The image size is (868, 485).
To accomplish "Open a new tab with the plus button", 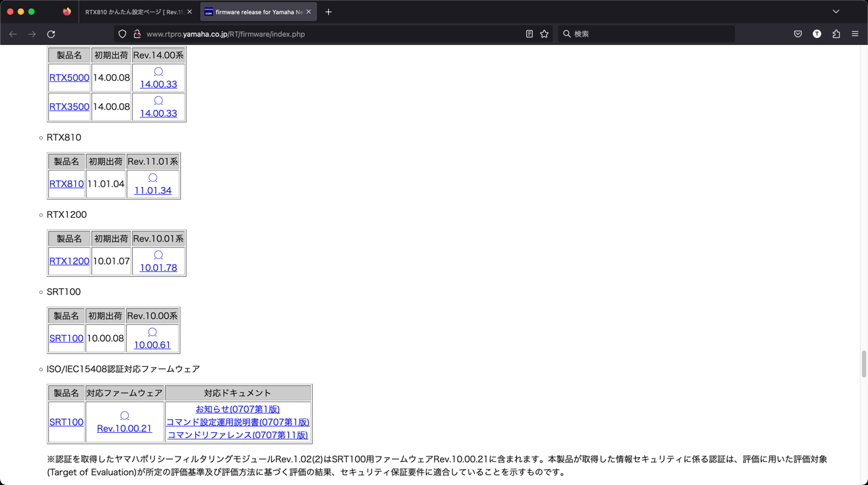I will [x=328, y=12].
